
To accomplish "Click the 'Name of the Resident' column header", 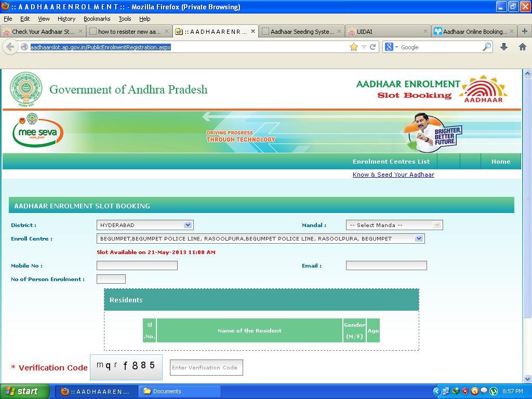I will tap(249, 330).
